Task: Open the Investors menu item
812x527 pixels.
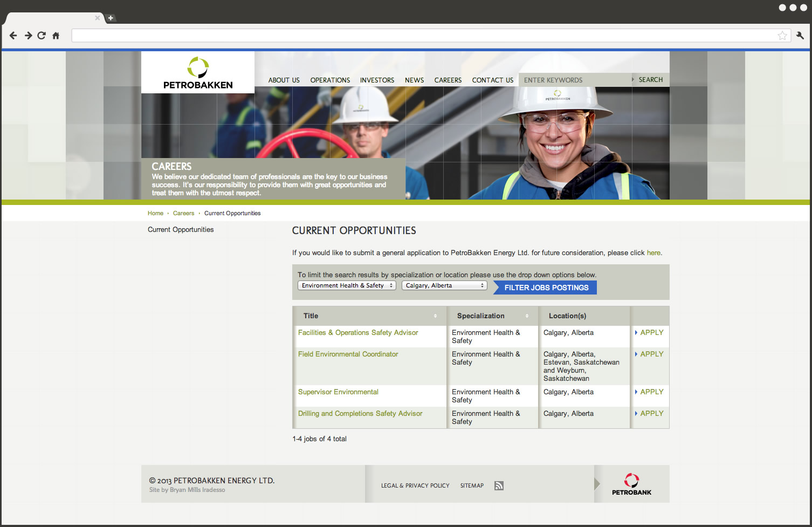Action: [377, 80]
